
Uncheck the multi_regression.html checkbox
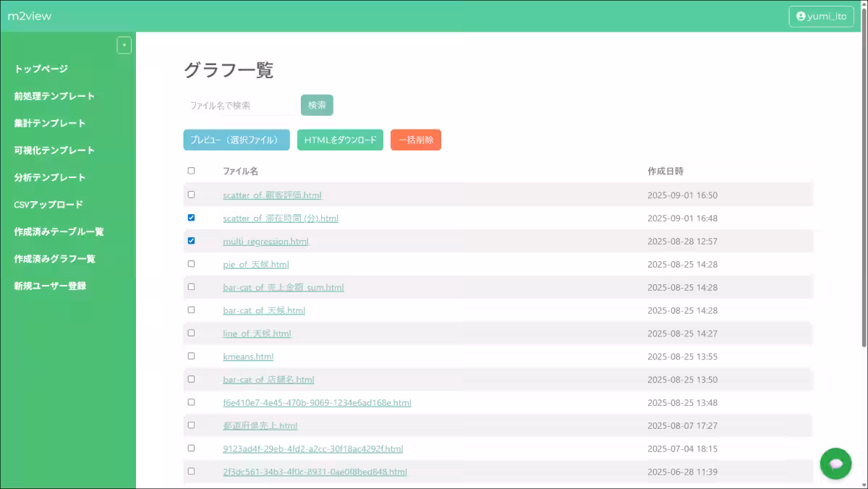point(191,241)
